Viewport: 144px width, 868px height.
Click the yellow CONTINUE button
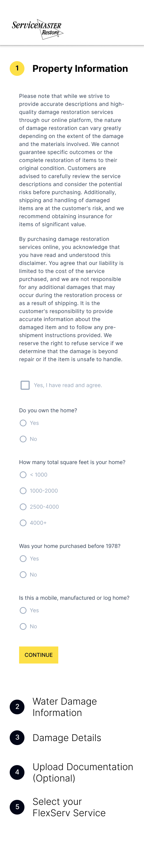point(39,655)
